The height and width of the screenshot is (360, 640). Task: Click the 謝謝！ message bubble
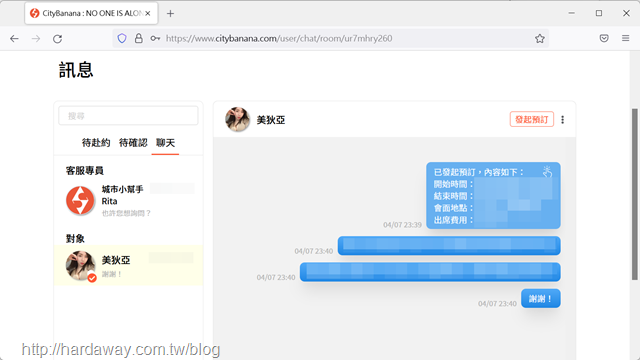coord(541,299)
